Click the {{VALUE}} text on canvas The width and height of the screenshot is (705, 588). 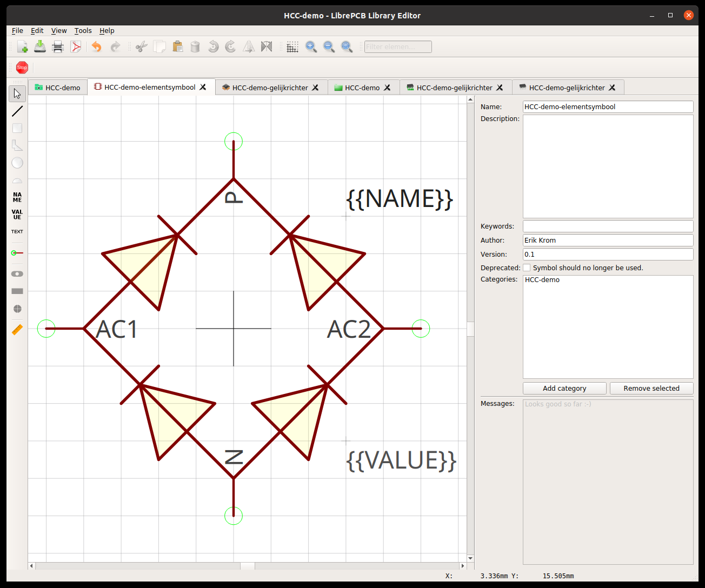click(401, 460)
